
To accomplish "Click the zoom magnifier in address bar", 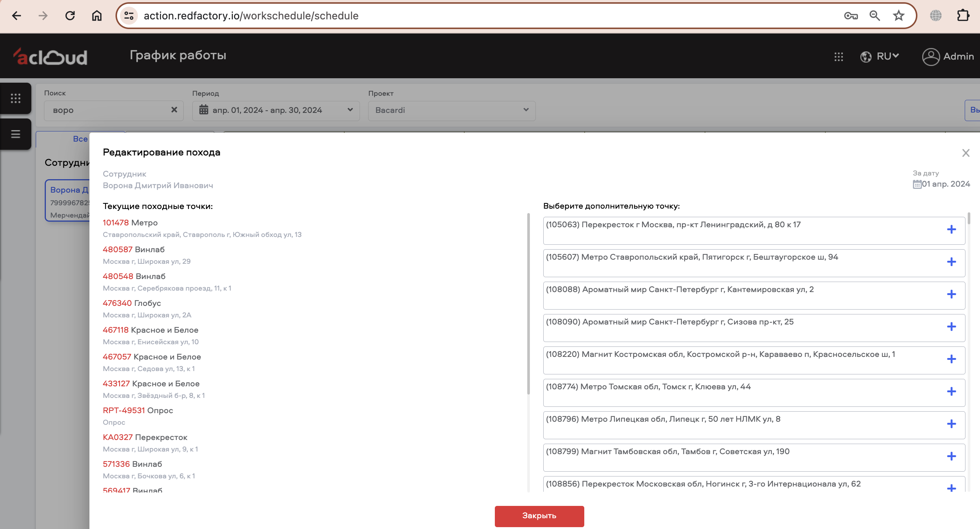I will [875, 16].
